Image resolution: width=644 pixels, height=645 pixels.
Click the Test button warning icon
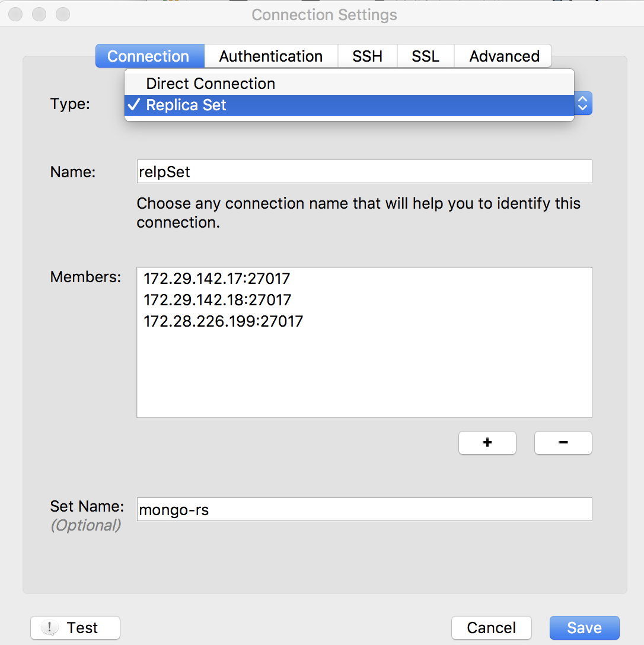(x=50, y=628)
